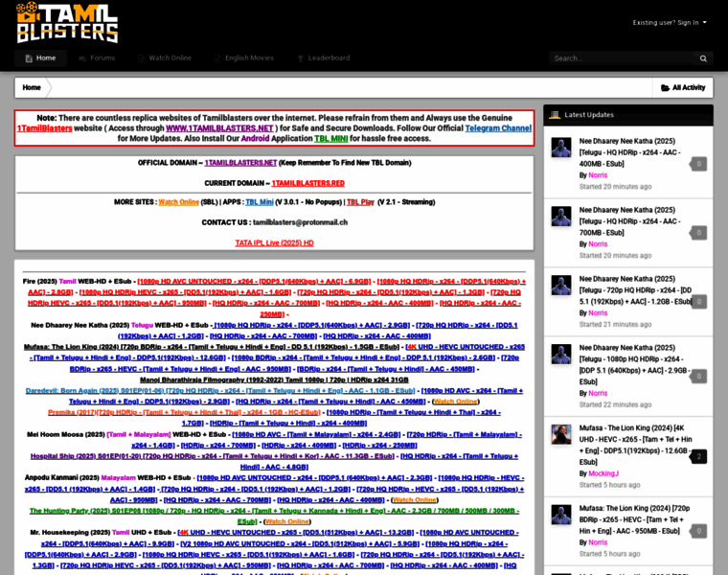The width and height of the screenshot is (728, 575).
Task: Open English Movies nav item
Action: 243,58
